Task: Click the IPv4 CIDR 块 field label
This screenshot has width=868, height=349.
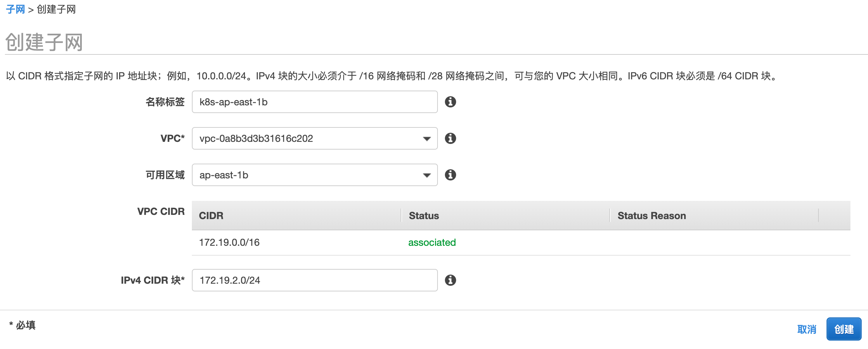Action: pyautogui.click(x=153, y=280)
